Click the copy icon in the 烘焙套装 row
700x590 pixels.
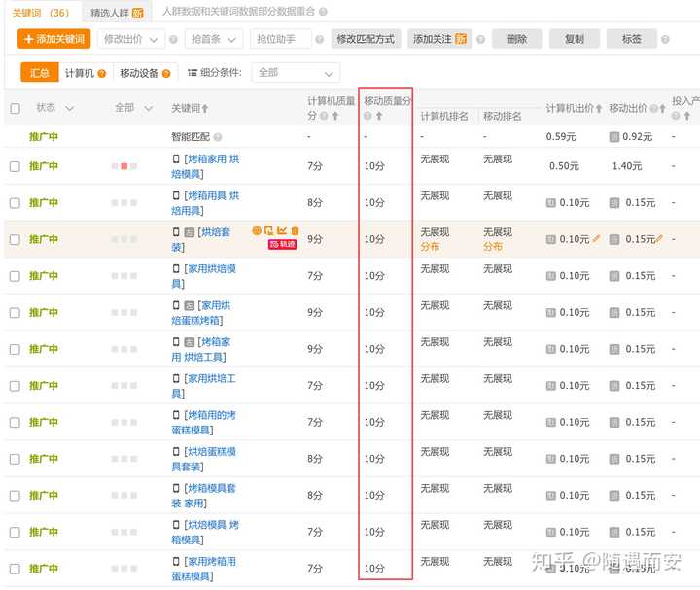click(268, 230)
